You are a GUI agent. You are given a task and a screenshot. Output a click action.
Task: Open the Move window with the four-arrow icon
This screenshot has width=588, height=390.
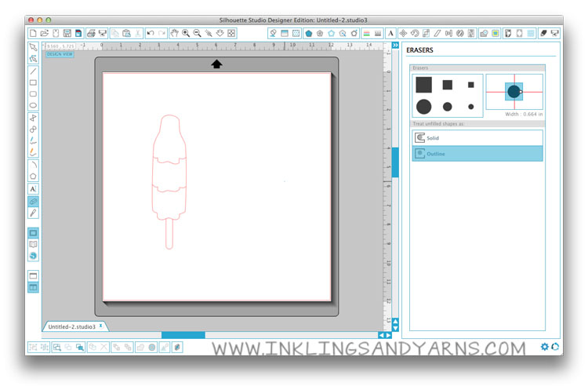tap(403, 34)
